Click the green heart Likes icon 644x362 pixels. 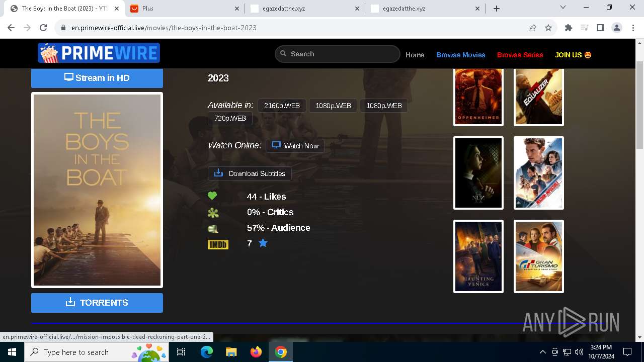pyautogui.click(x=212, y=196)
